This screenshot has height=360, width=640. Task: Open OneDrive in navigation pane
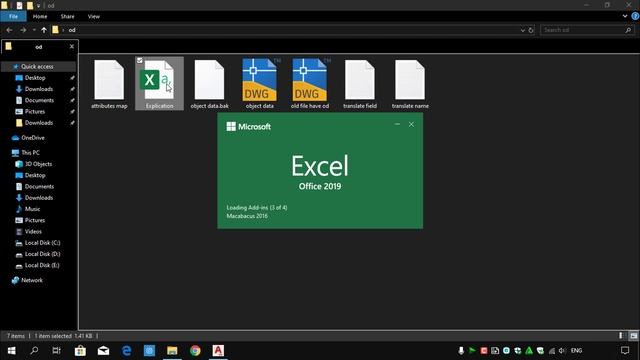[x=33, y=138]
